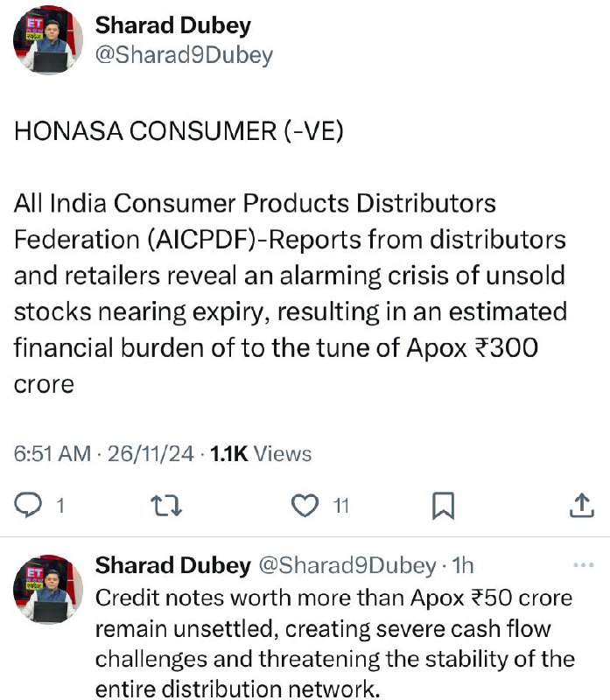Bookmark this Honasa Consumer tweet
The height and width of the screenshot is (700, 610).
pos(443,506)
